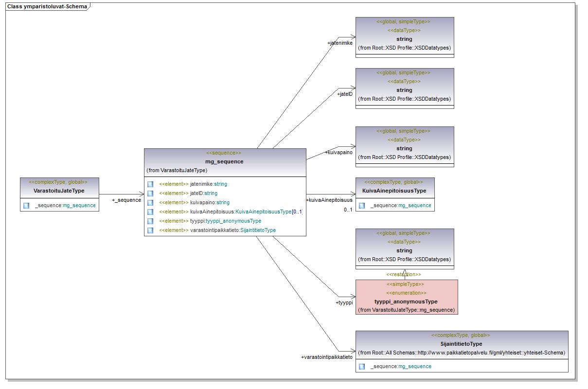Click the '+jatenimike' association role label
This screenshot has height=389, width=588.
tap(340, 43)
